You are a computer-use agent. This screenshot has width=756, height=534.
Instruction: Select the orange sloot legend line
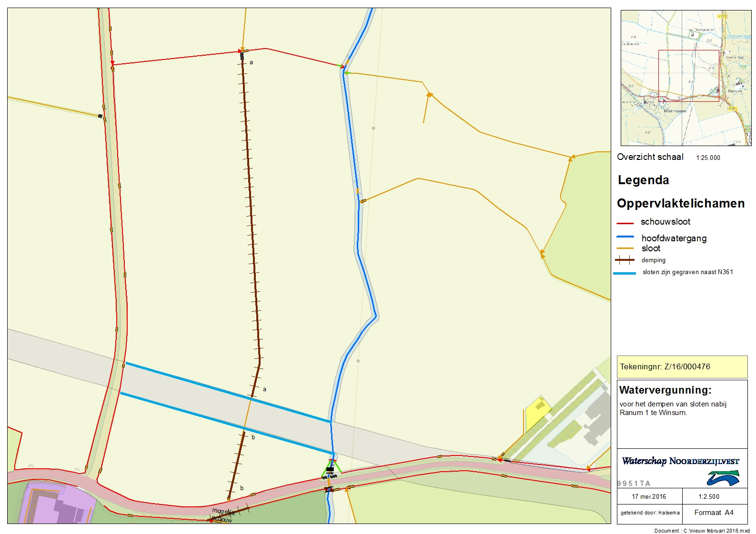point(625,248)
